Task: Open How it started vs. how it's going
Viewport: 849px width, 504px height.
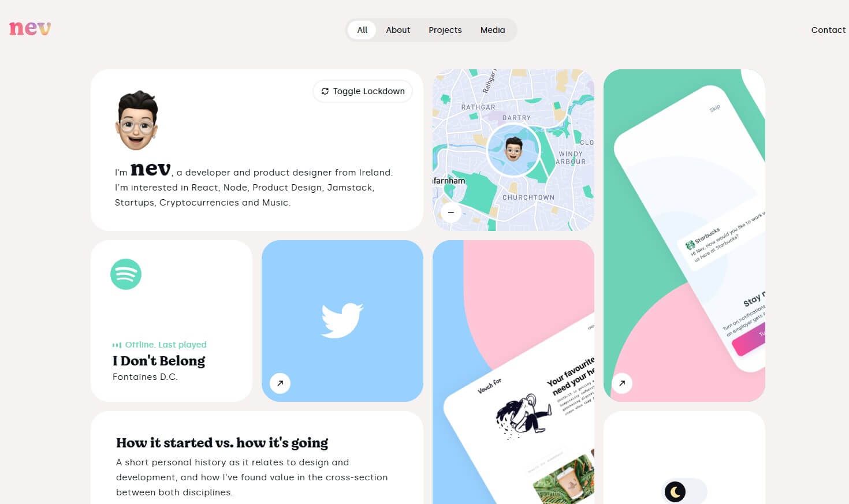Action: (x=222, y=443)
